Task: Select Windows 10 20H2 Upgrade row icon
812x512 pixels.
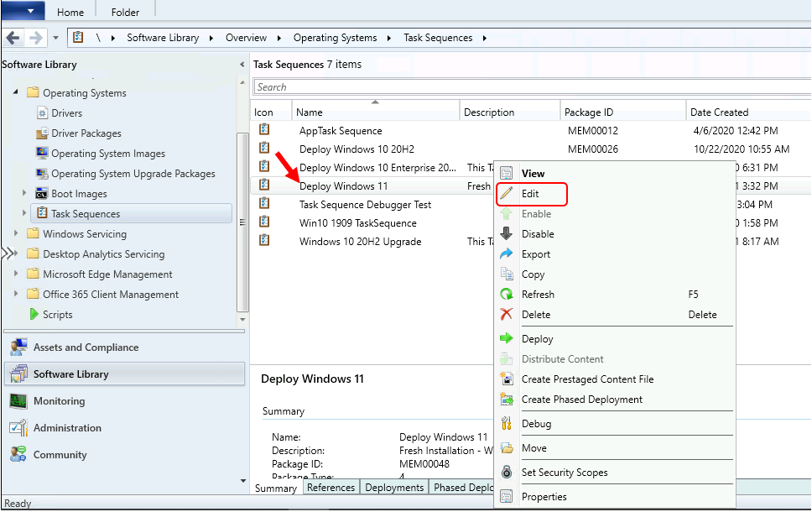Action: (x=264, y=240)
